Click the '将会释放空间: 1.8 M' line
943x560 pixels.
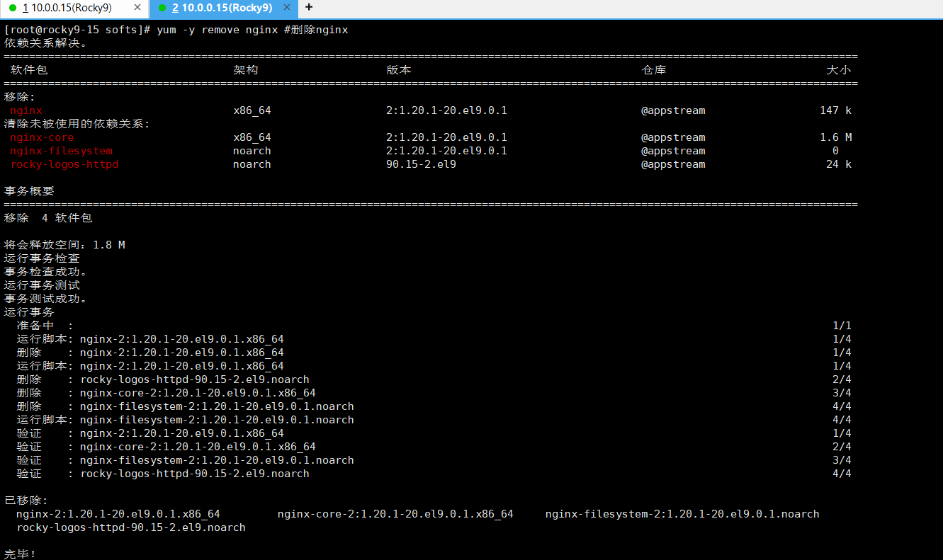pos(64,245)
